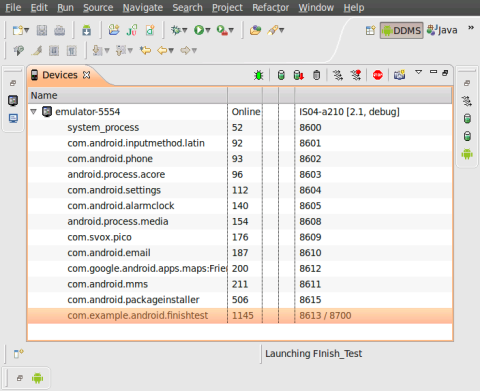The height and width of the screenshot is (391, 480).
Task: Click the Android robot icon in right sidebar
Action: point(467,154)
